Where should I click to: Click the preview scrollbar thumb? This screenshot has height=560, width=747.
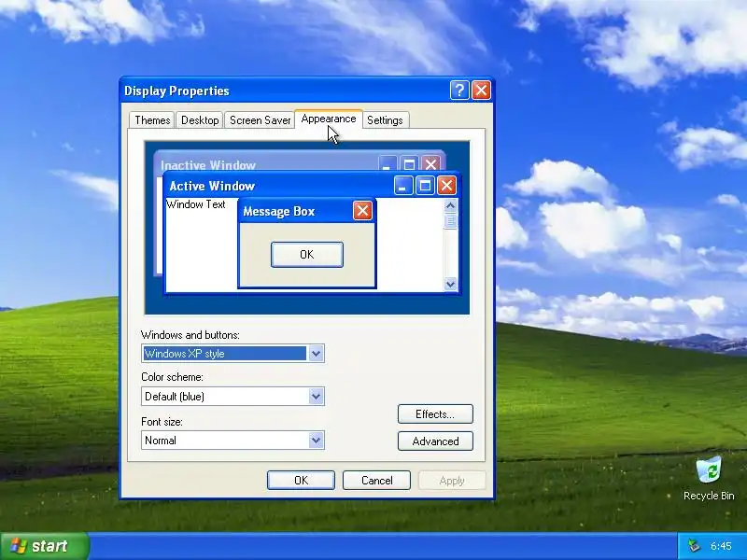450,221
